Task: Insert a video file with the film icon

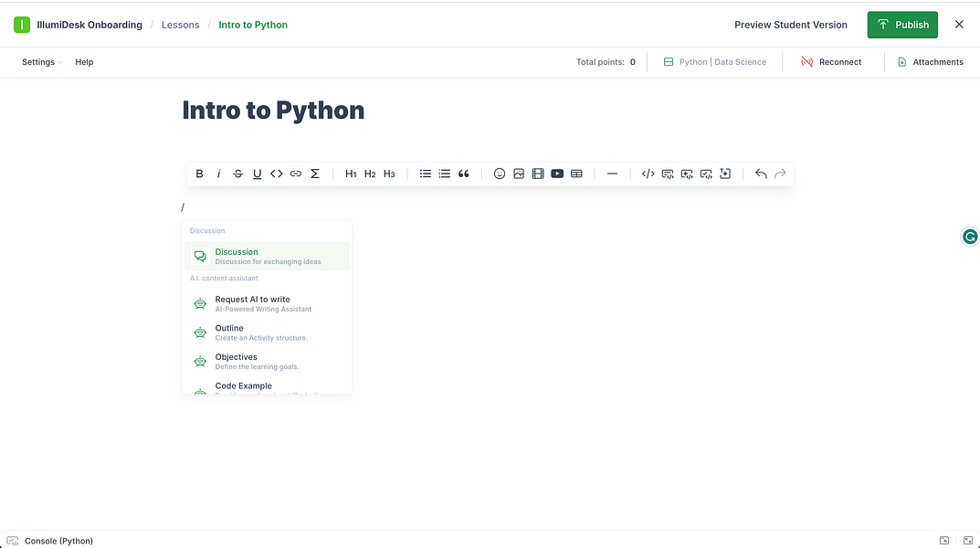Action: pyautogui.click(x=538, y=174)
